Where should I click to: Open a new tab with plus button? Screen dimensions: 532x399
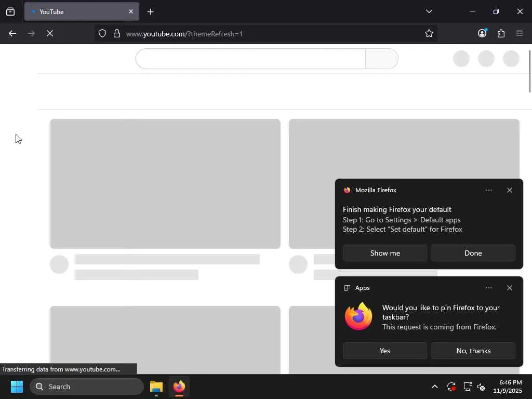(150, 12)
